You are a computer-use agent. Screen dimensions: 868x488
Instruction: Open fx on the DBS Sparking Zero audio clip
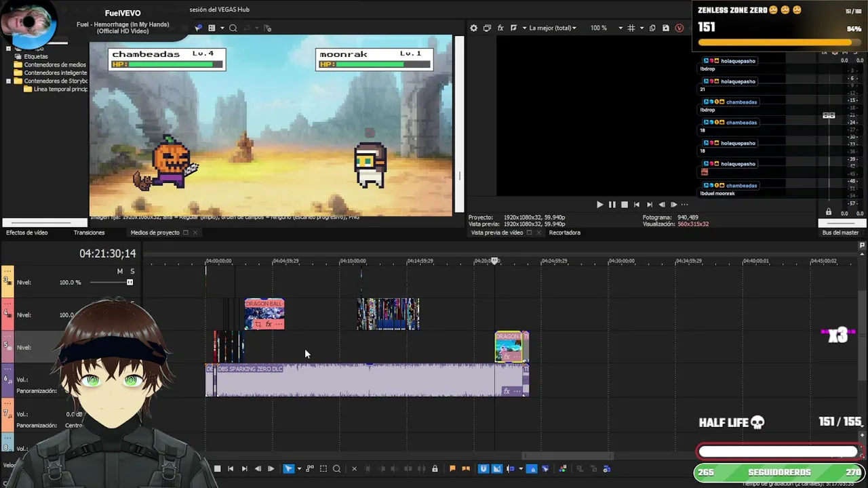[506, 391]
